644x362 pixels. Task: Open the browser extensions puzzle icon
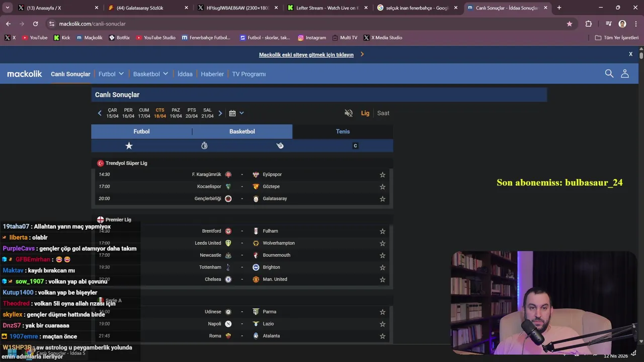[589, 24]
